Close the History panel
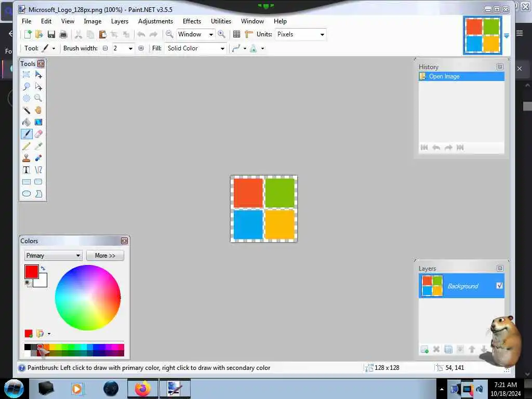Viewport: 532px width, 399px height. click(500, 66)
